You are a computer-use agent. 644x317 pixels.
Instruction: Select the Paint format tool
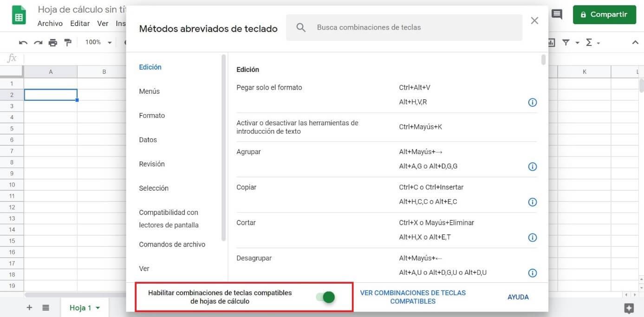[x=68, y=42]
